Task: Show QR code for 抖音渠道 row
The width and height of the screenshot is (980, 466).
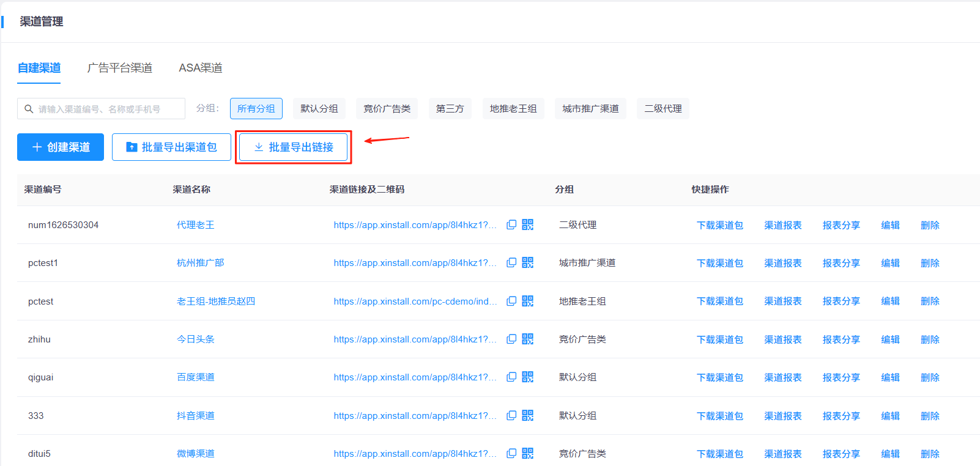Action: point(528,415)
